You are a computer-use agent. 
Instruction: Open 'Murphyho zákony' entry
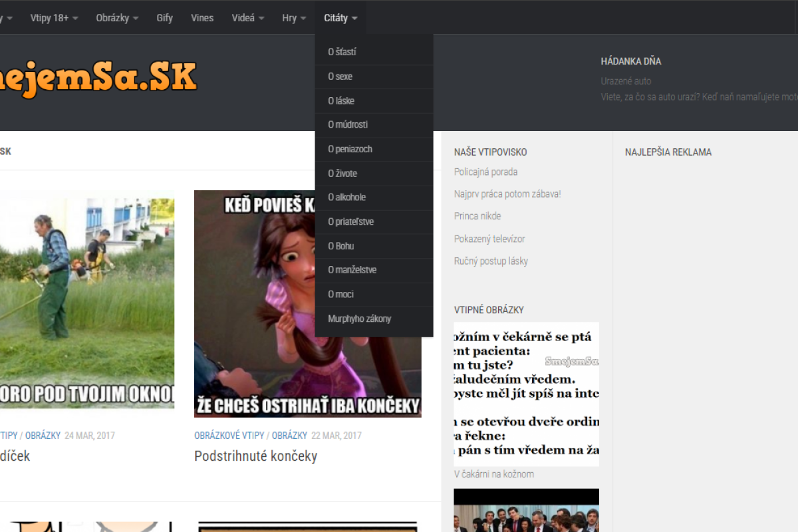(x=374, y=319)
